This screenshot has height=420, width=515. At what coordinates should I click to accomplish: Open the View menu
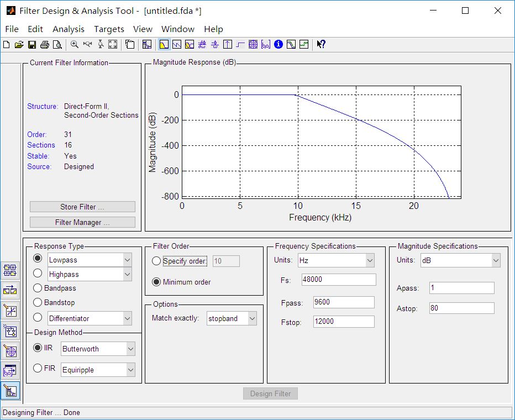pos(143,29)
